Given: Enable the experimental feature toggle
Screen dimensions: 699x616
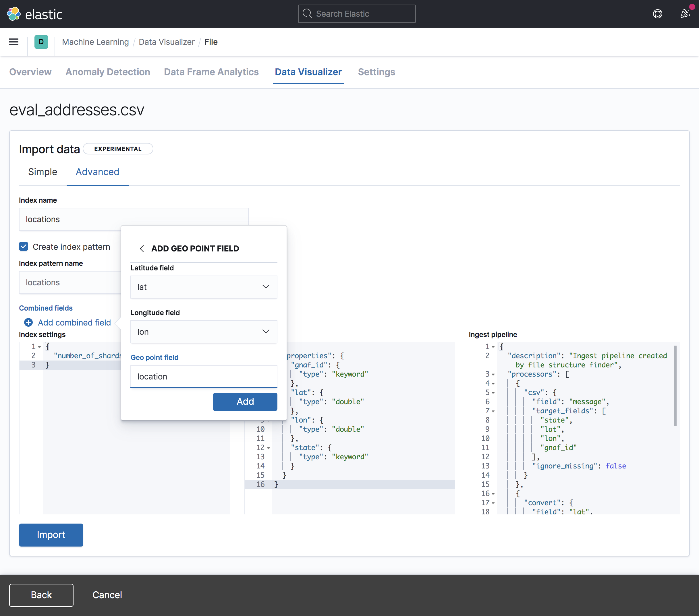Looking at the screenshot, I should click(118, 149).
